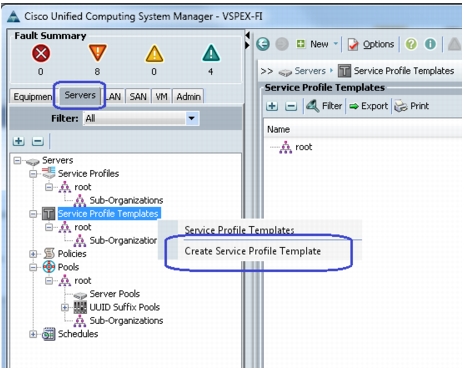Expand the UUID Suffix Pools node
The image size is (466, 386).
(x=65, y=307)
